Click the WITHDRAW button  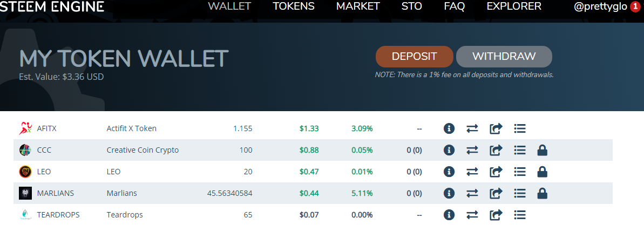click(x=504, y=57)
